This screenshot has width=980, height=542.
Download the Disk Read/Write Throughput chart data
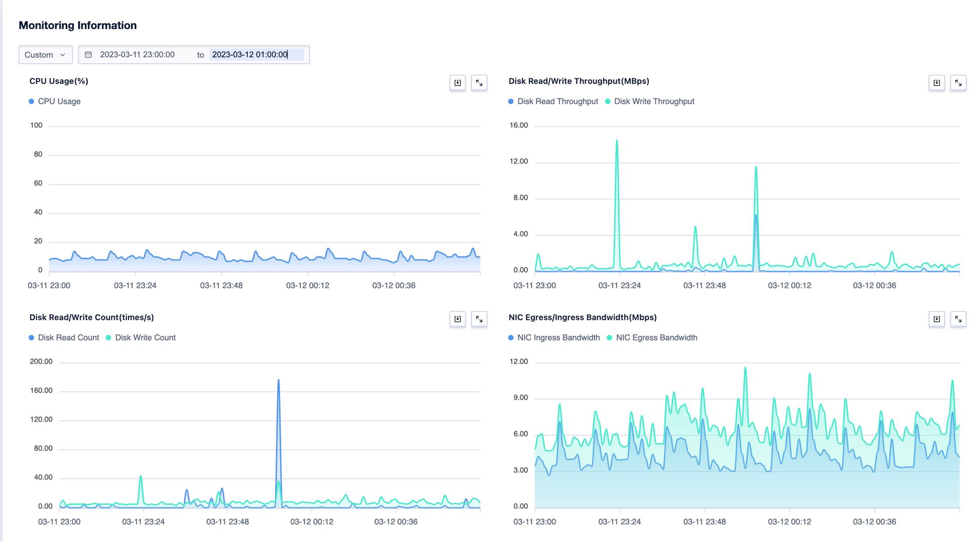936,83
